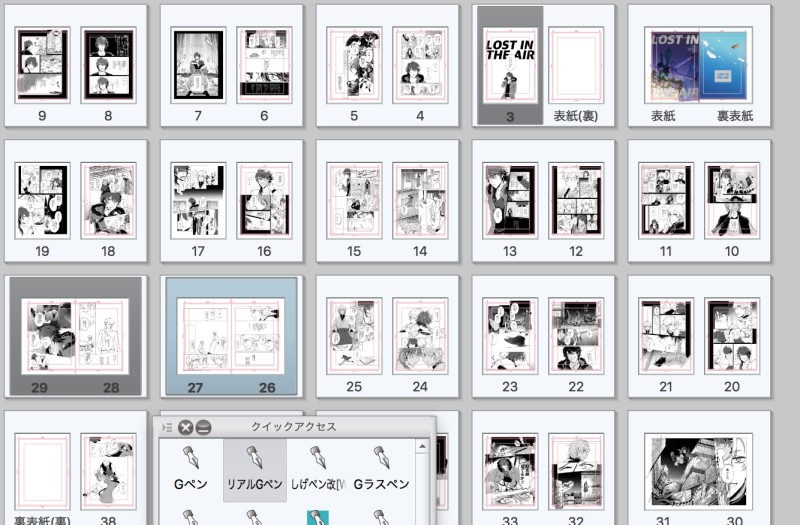Open the クイックアクセス panel menu icon
Image resolution: width=800 pixels, height=525 pixels.
point(167,427)
